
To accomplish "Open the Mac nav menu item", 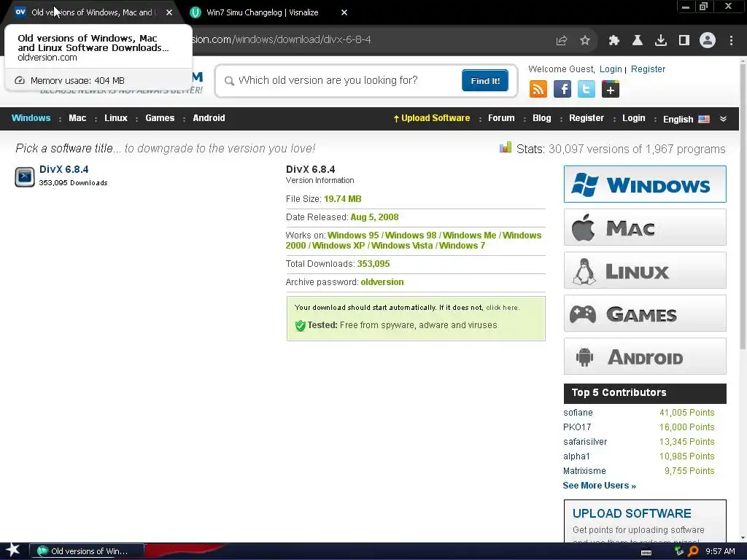I will (77, 118).
